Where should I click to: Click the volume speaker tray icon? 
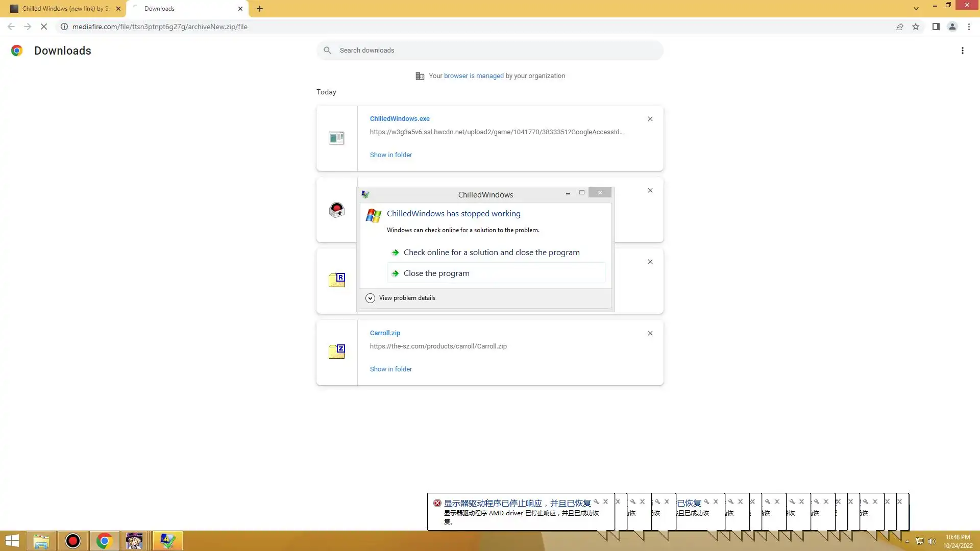coord(932,541)
